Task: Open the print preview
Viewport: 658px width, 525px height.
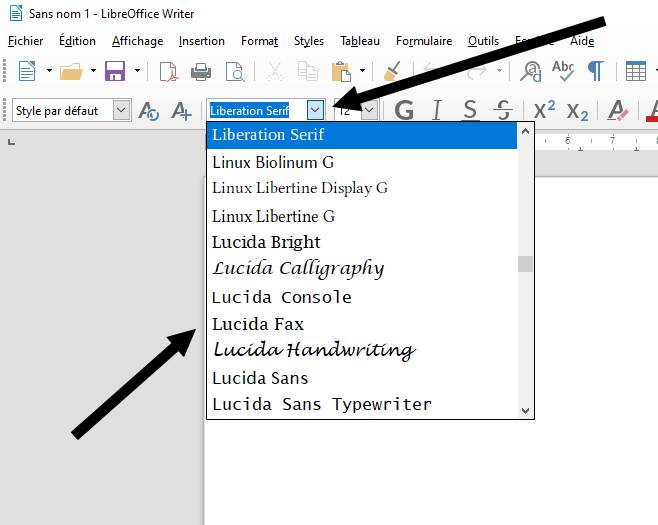Action: (235, 71)
